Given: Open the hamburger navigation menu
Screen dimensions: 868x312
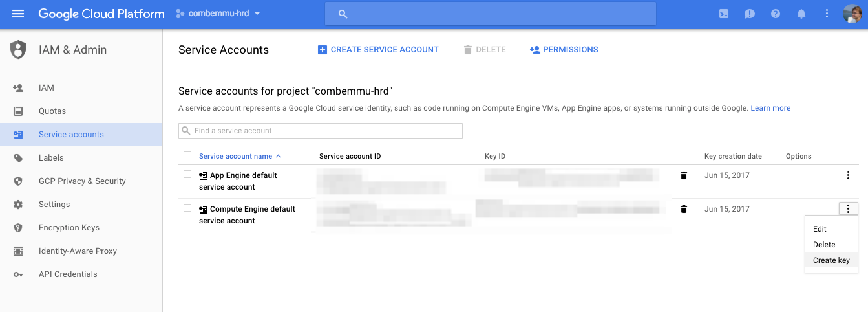Looking at the screenshot, I should [18, 14].
